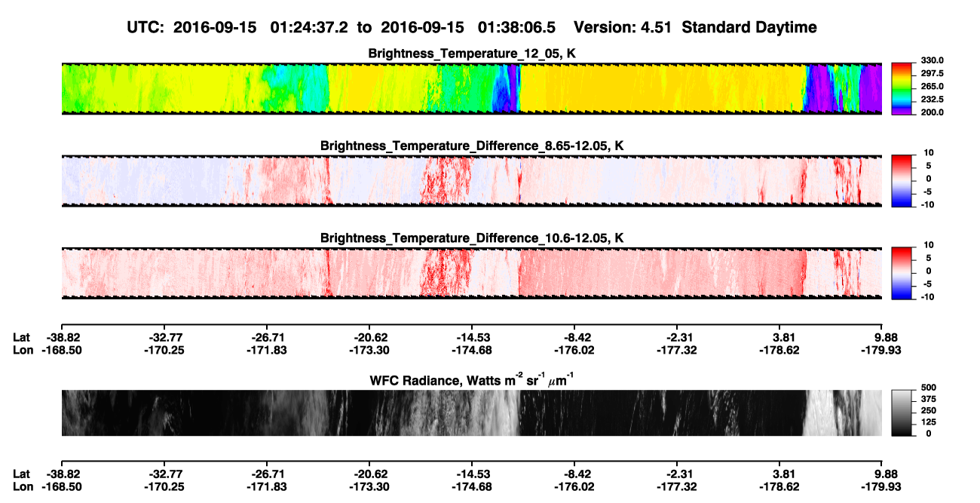Select the start time 01:24:37.2 in header

(308, 27)
